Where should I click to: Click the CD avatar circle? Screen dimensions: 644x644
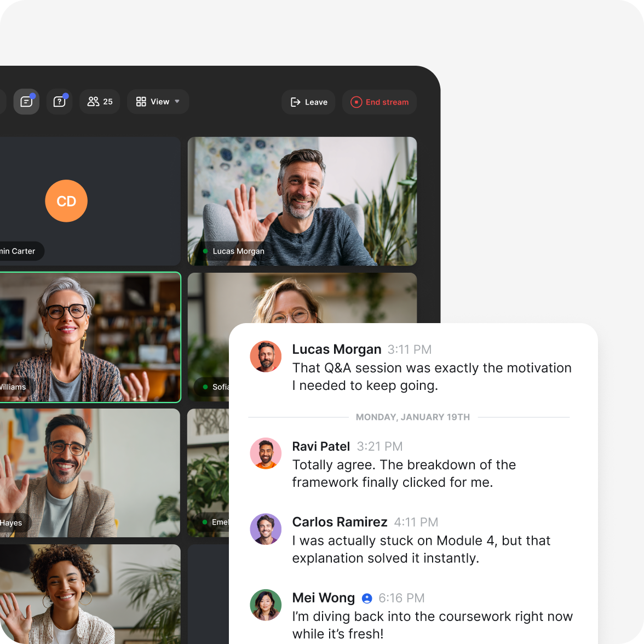coord(66,201)
